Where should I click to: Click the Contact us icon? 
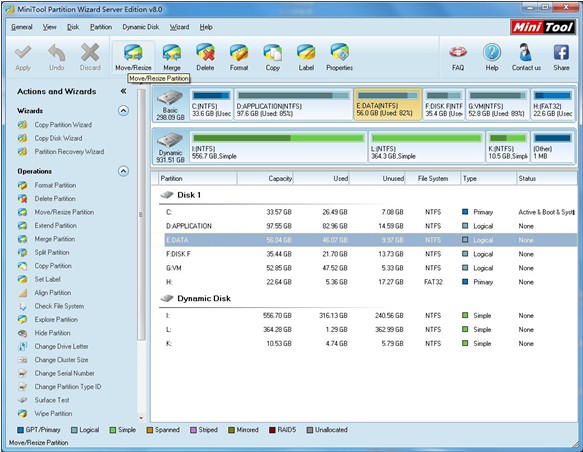click(x=526, y=52)
